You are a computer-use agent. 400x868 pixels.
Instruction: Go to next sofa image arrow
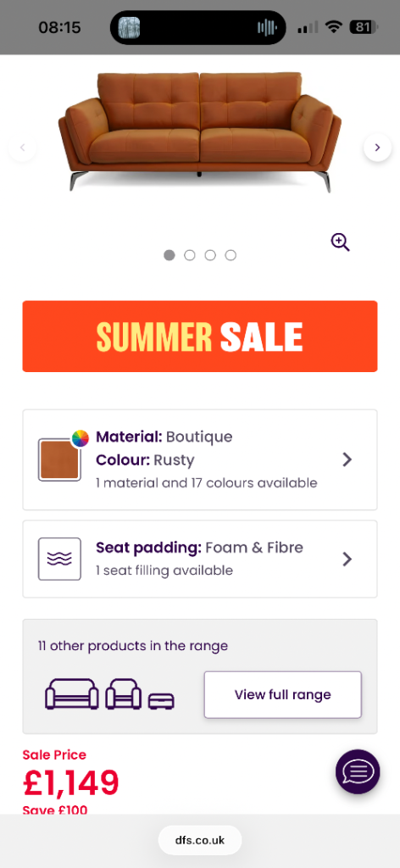377,147
